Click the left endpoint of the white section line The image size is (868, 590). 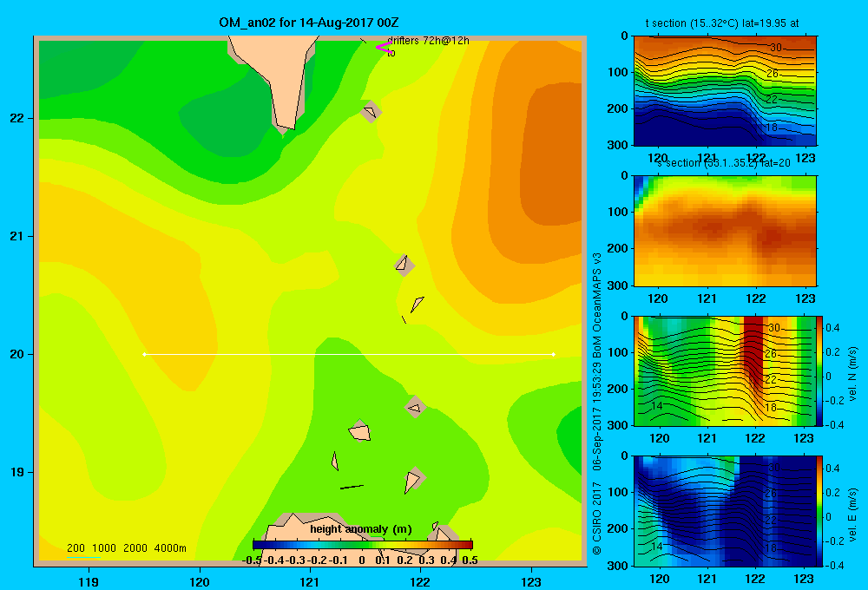(x=144, y=354)
